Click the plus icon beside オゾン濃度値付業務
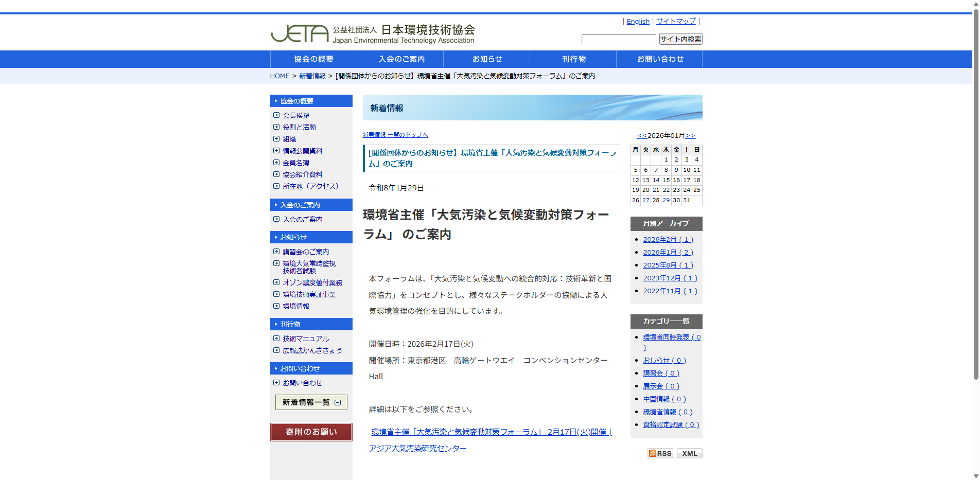Viewport: 980px width, 480px height. 276,282
